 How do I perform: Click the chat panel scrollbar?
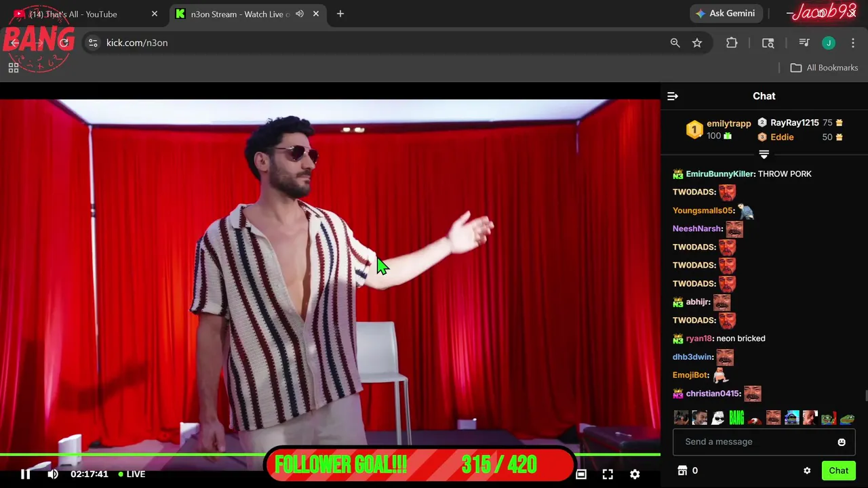(865, 396)
